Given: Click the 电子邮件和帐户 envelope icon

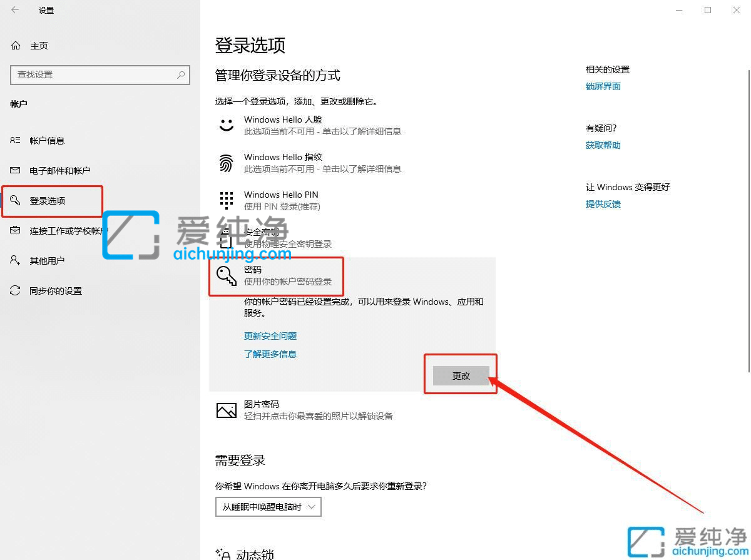Looking at the screenshot, I should click(x=16, y=170).
